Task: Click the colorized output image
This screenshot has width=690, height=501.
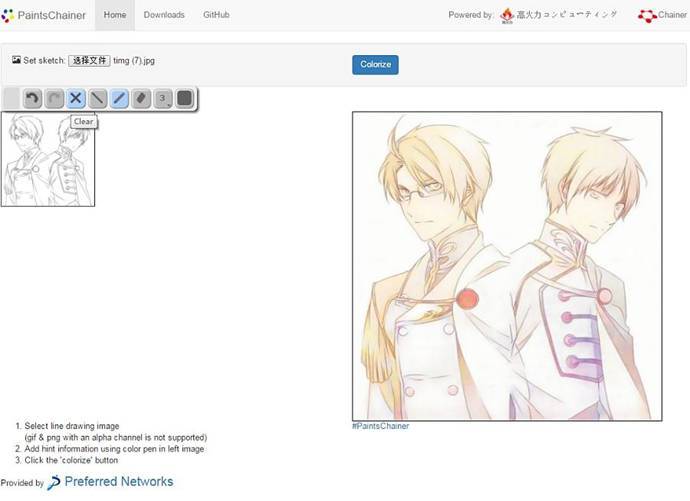Action: pos(506,265)
